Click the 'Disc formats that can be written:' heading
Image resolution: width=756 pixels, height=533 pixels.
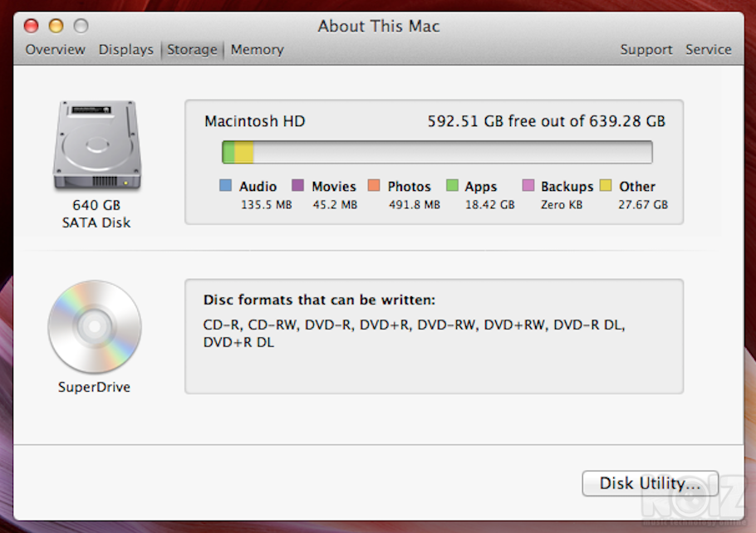tap(319, 300)
